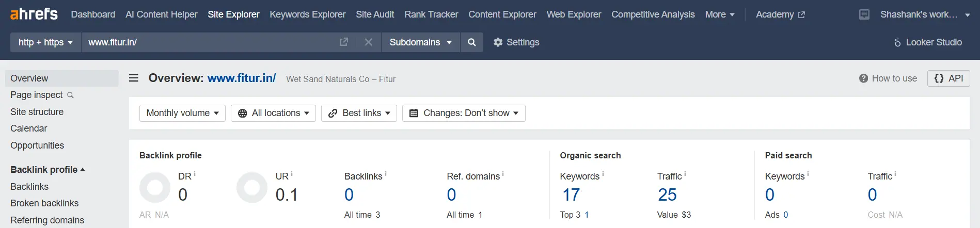Screen dimensions: 980x228
Task: Open Backlinks in sidebar
Action: pos(29,187)
